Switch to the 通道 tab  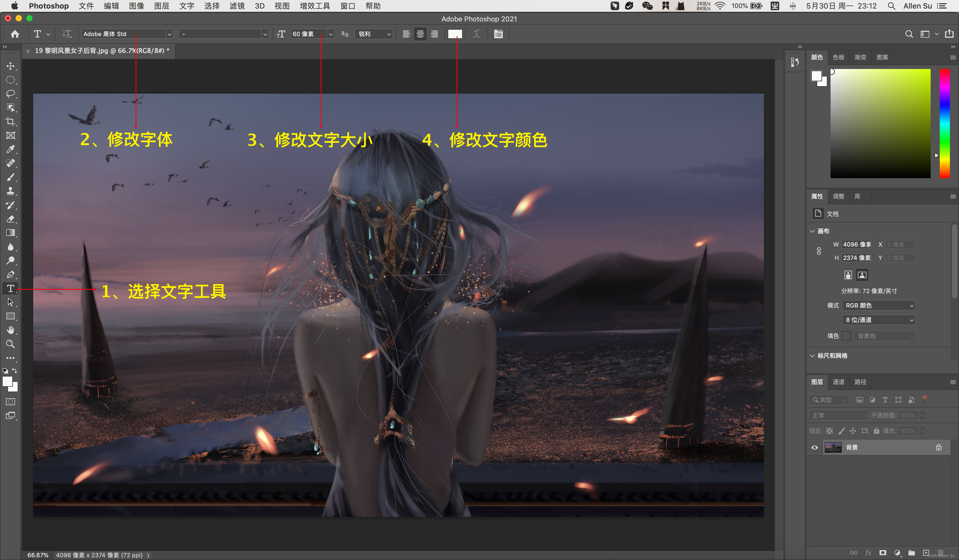(x=838, y=382)
